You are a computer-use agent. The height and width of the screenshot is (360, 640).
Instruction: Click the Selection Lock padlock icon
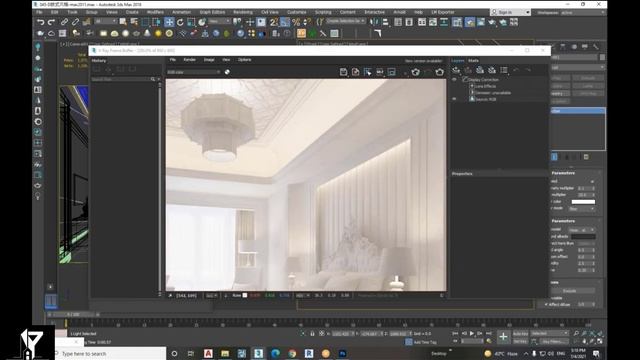point(312,333)
